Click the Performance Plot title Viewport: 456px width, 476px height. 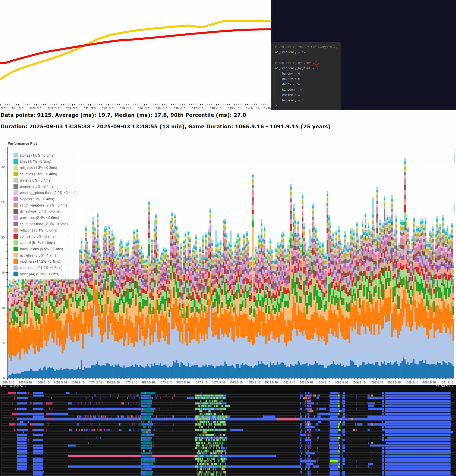coord(22,143)
